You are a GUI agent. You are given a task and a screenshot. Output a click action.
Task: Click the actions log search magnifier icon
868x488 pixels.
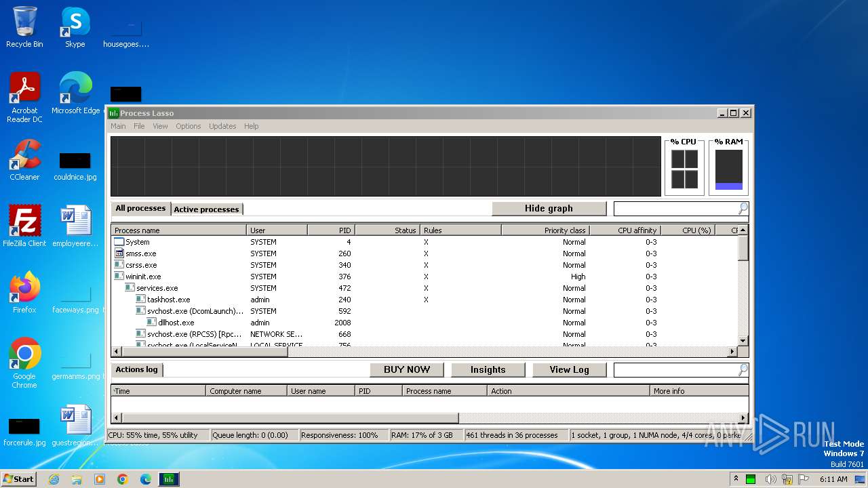(x=743, y=370)
